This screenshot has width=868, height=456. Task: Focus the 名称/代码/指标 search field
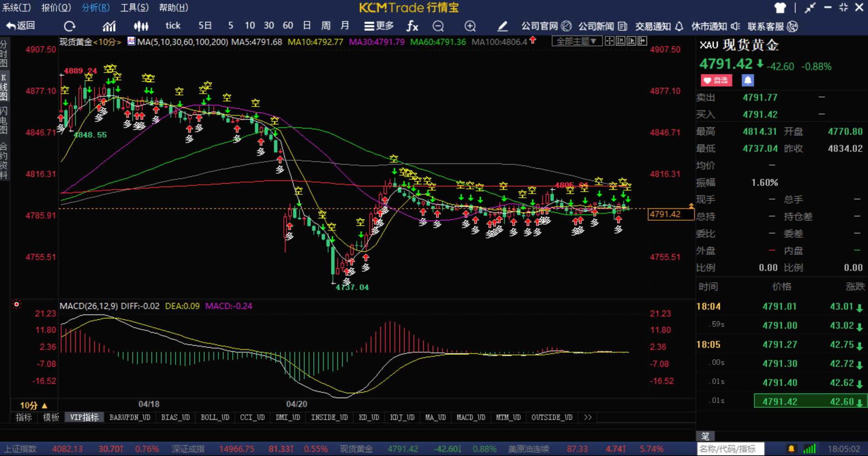[x=731, y=449]
